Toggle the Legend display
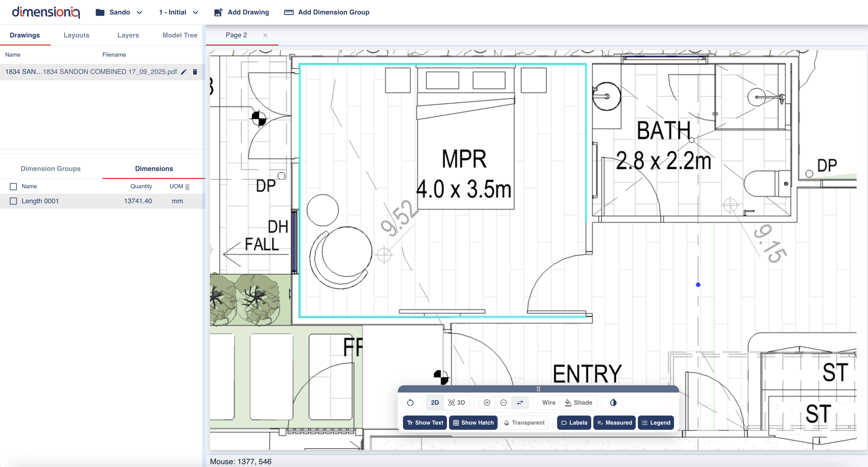 pyautogui.click(x=656, y=423)
